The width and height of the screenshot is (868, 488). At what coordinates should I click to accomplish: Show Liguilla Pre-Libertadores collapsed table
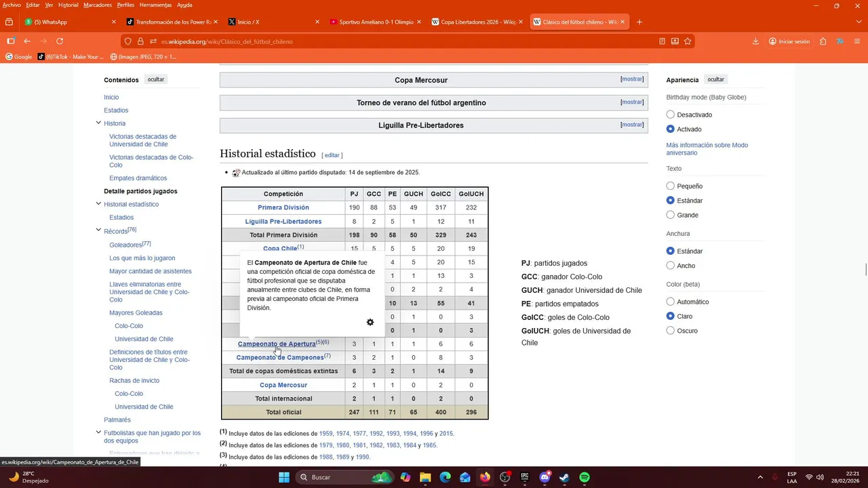pyautogui.click(x=632, y=124)
